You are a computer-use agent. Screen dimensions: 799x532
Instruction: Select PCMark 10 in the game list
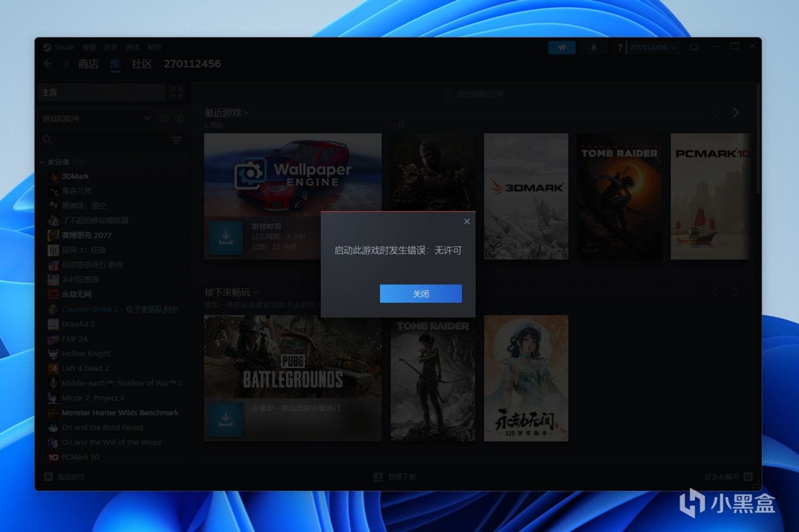(x=80, y=457)
